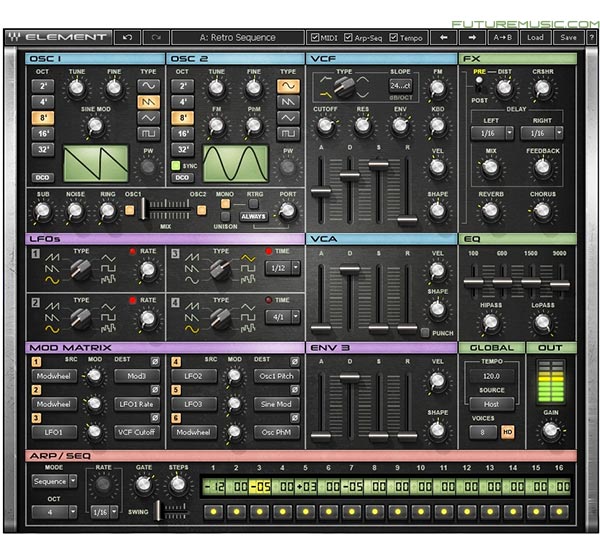Viewport: 600px width, 560px height.
Task: Select OSC 2 sawtooth waveform type
Action: click(288, 102)
